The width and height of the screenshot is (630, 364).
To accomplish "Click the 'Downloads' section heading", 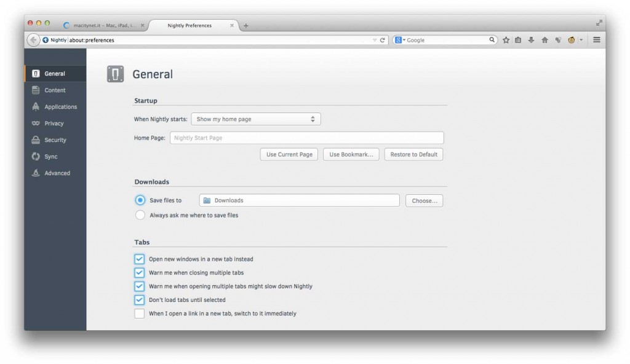I will (x=152, y=181).
